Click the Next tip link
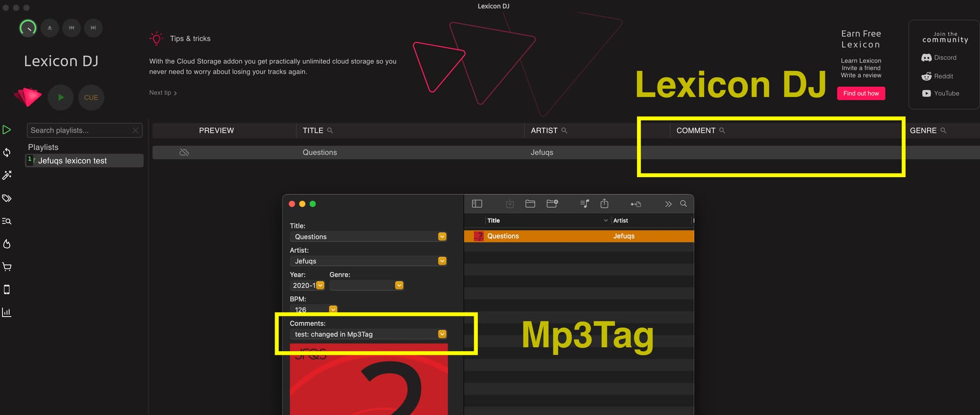 163,93
